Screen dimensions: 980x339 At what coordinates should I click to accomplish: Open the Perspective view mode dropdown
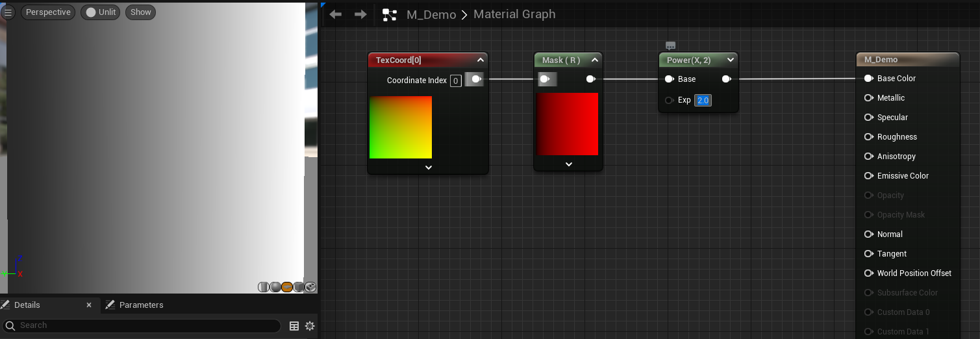48,12
